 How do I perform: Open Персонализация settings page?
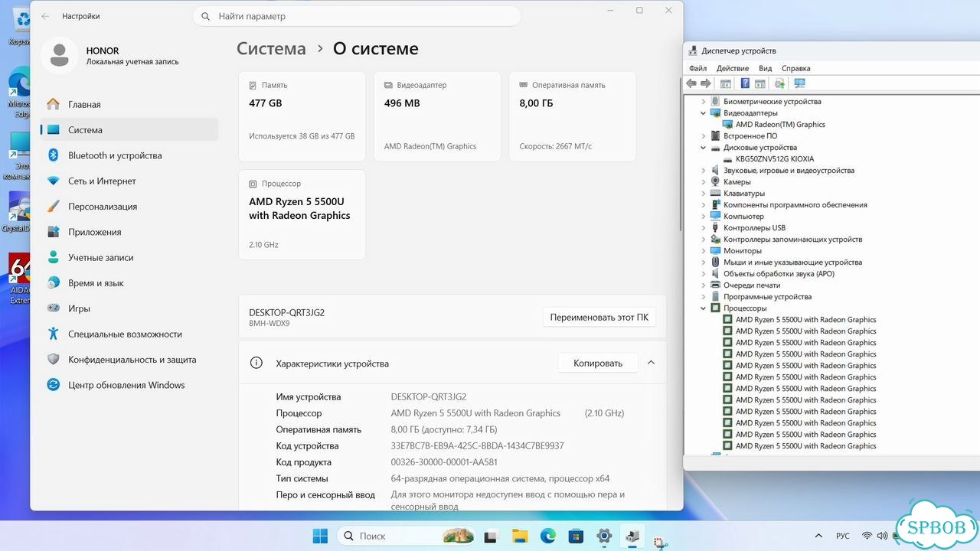[x=129, y=207]
